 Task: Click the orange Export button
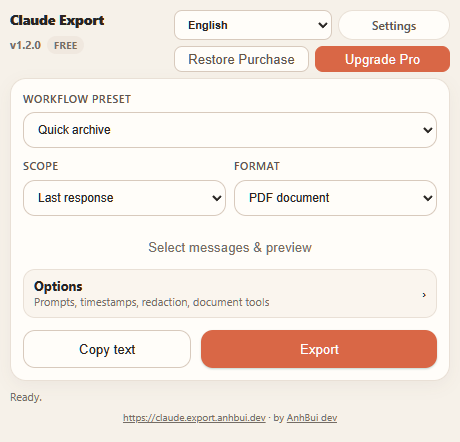point(319,349)
